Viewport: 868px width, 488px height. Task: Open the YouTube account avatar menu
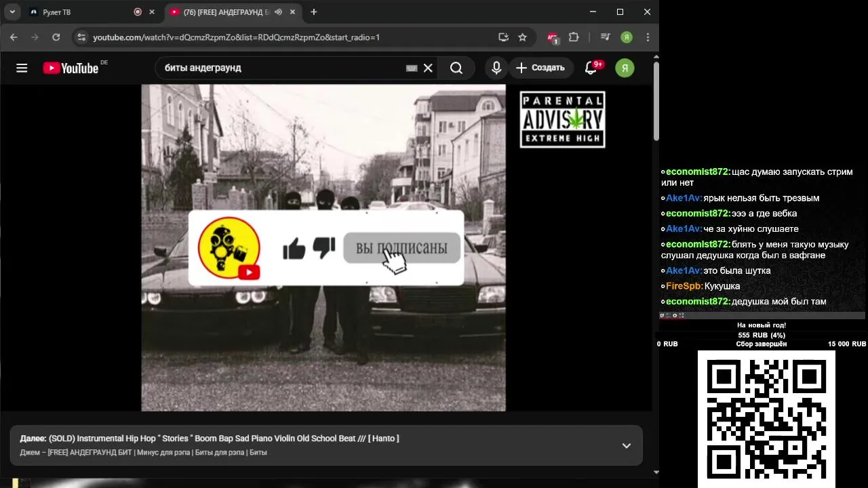click(625, 68)
